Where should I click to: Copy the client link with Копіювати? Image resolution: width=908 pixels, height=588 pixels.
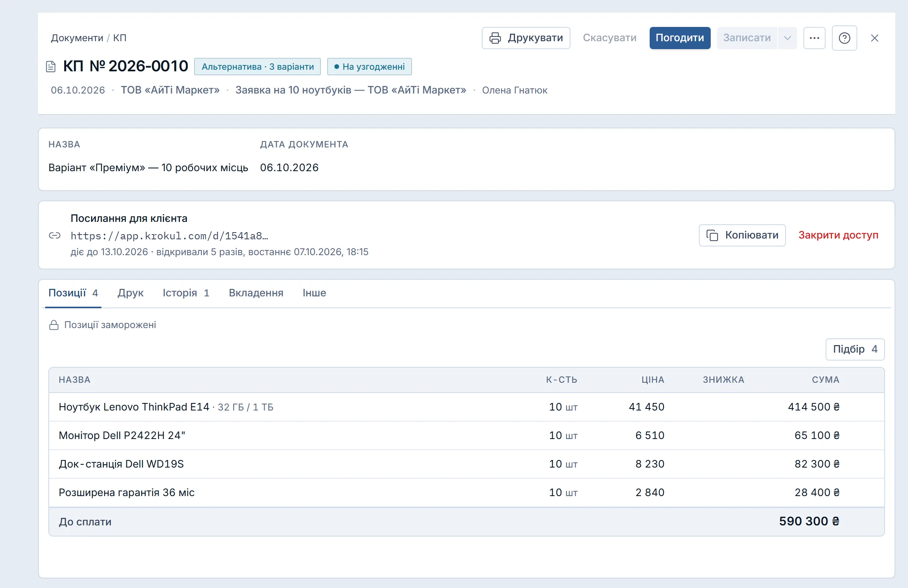pos(742,235)
